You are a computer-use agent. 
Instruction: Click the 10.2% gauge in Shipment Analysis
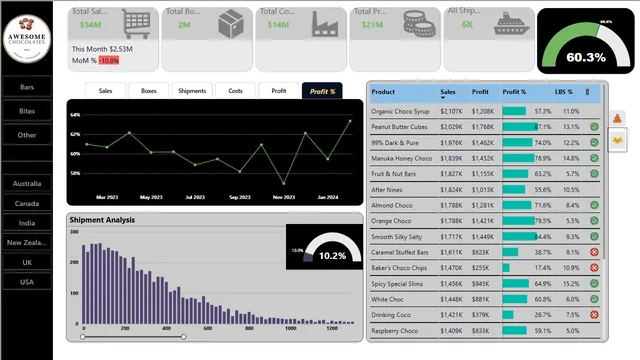point(324,247)
